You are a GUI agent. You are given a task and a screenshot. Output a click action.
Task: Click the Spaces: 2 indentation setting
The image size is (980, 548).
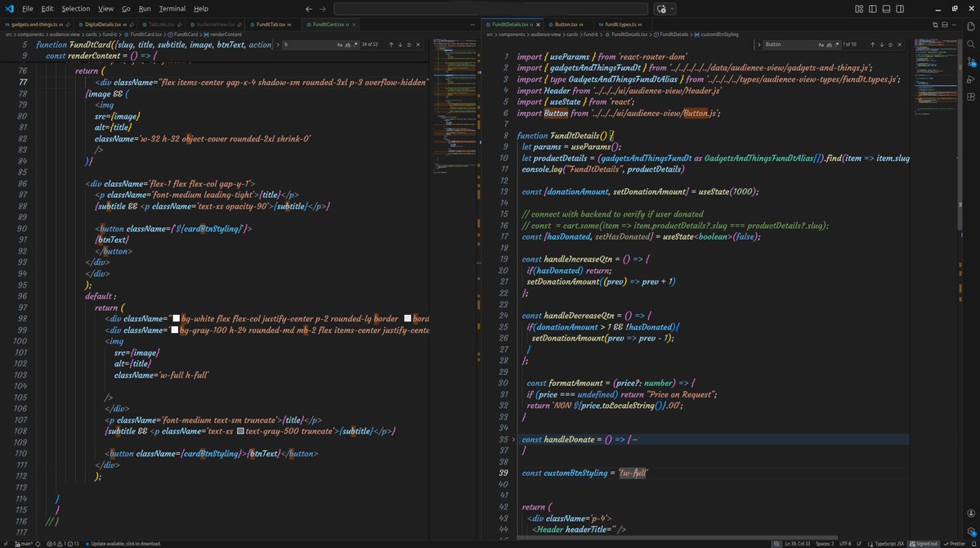point(826,542)
